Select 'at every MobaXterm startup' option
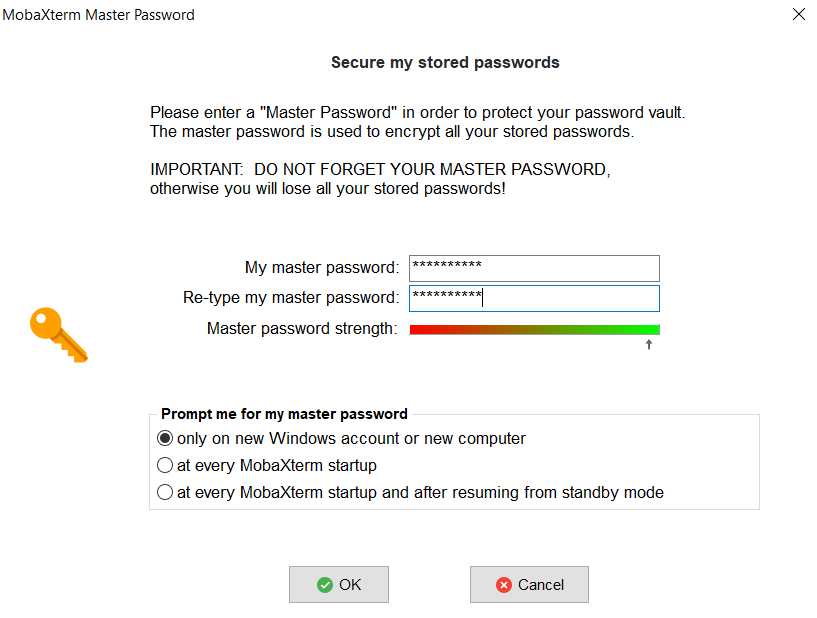Viewport: 817px width, 618px height. pyautogui.click(x=166, y=466)
